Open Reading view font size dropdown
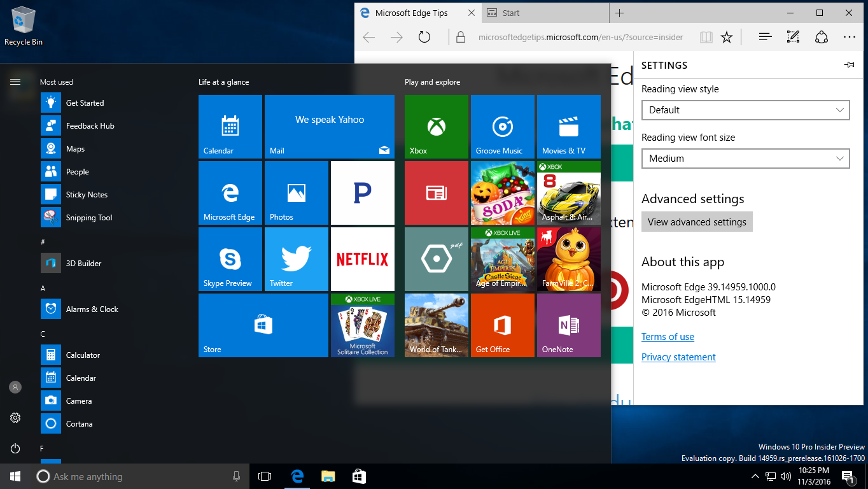This screenshot has height=489, width=868. (x=745, y=159)
